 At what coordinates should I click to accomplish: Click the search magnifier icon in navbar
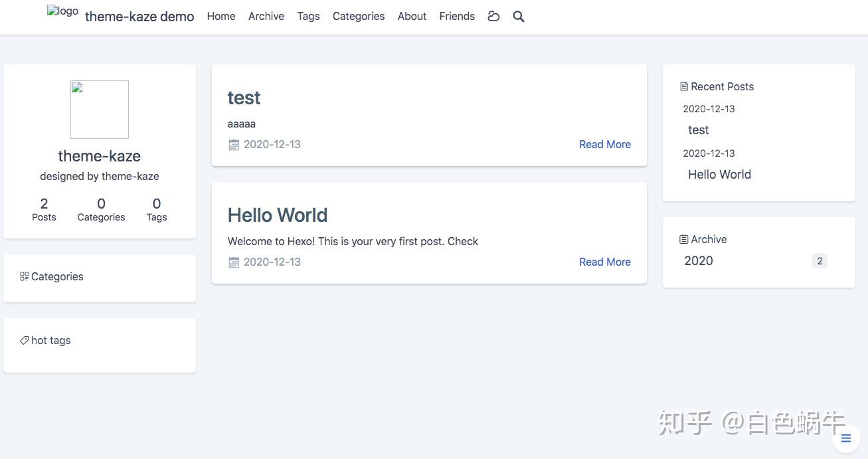(519, 17)
